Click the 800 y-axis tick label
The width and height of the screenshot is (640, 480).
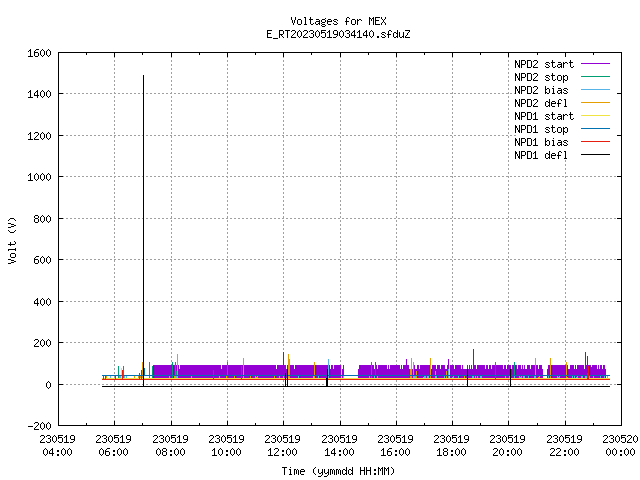tap(42, 219)
